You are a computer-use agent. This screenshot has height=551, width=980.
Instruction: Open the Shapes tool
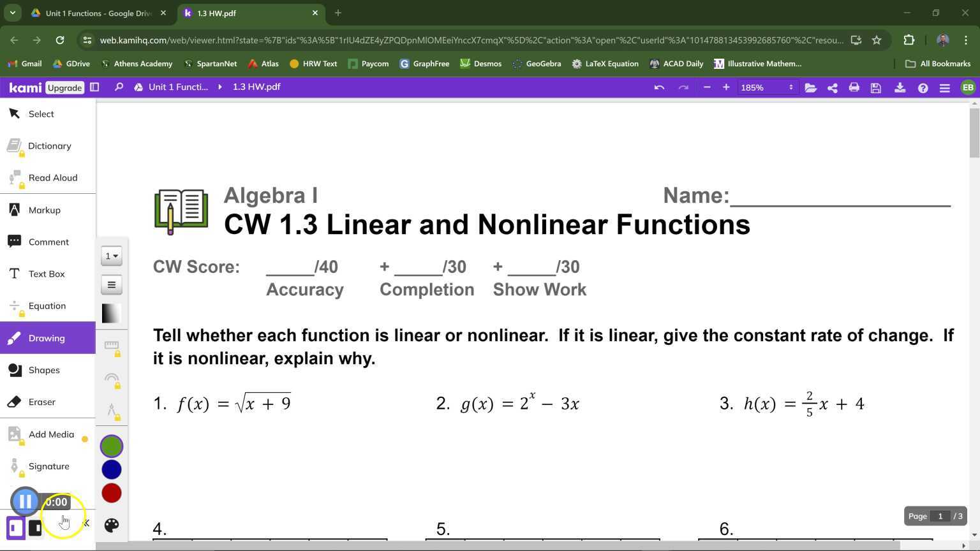[44, 370]
